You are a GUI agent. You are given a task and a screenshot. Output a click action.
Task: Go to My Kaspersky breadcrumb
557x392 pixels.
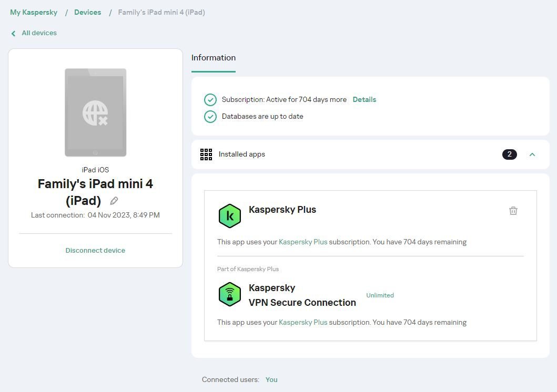coord(34,12)
